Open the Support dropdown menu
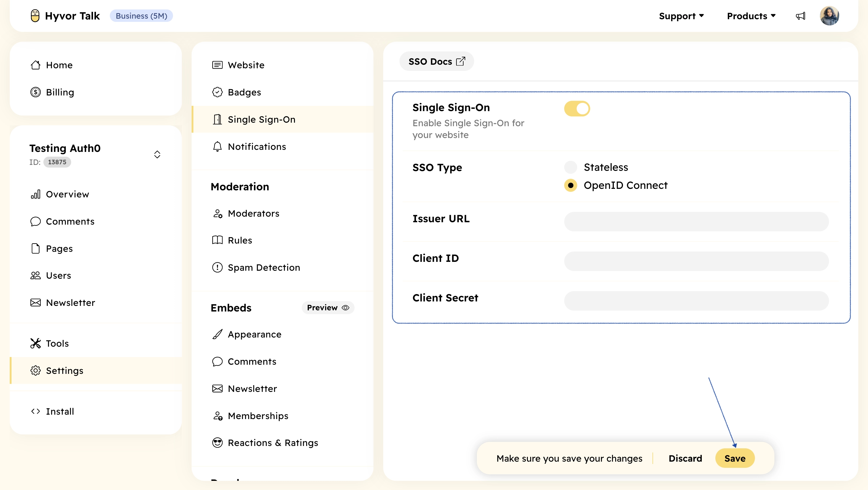The height and width of the screenshot is (490, 868). (681, 16)
